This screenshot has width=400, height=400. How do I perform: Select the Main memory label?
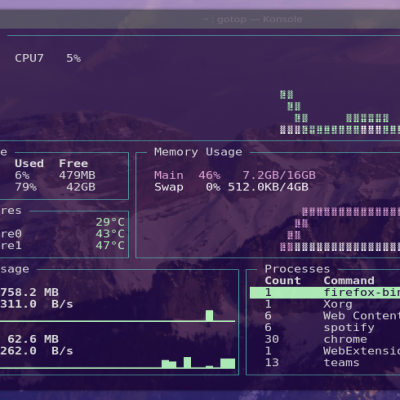169,175
